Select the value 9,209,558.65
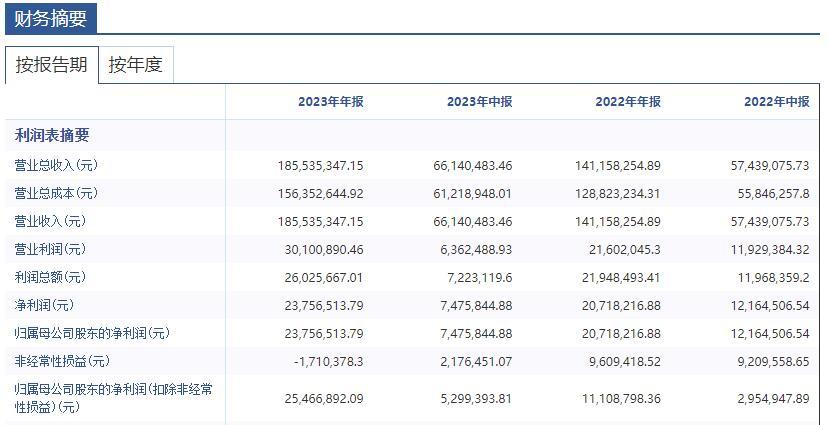 [x=774, y=362]
